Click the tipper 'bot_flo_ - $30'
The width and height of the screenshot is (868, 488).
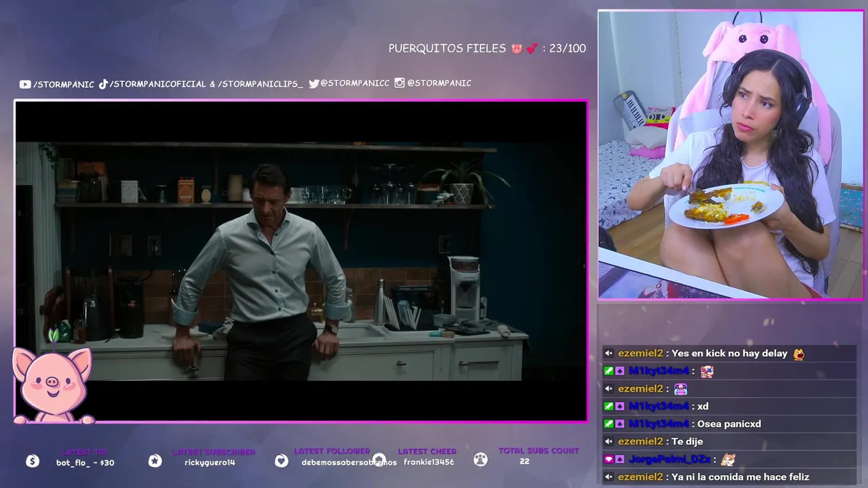tap(85, 463)
